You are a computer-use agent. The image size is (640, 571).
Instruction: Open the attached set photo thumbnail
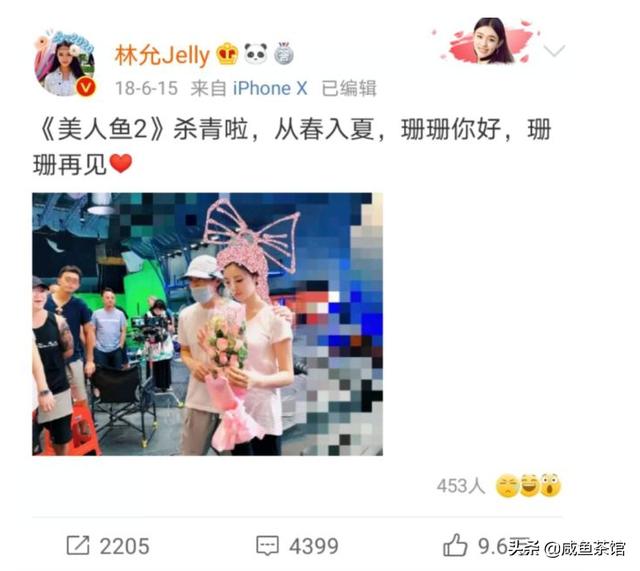coord(207,324)
